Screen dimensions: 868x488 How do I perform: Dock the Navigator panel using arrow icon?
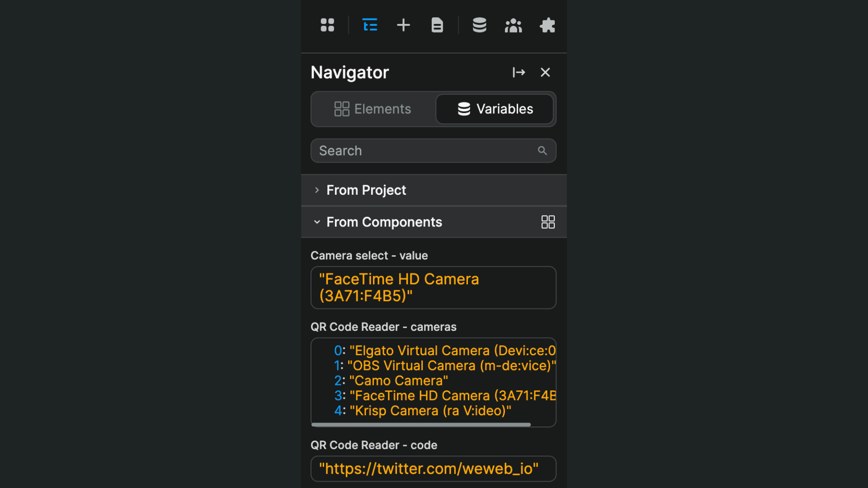coord(519,72)
